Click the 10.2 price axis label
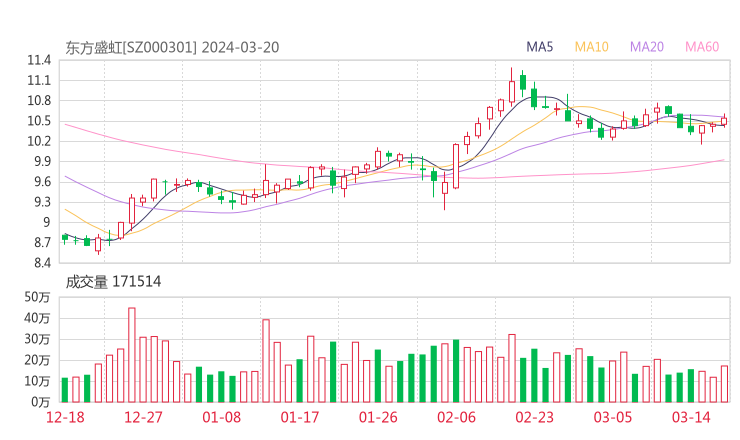The width and height of the screenshot is (740, 440). 39,142
